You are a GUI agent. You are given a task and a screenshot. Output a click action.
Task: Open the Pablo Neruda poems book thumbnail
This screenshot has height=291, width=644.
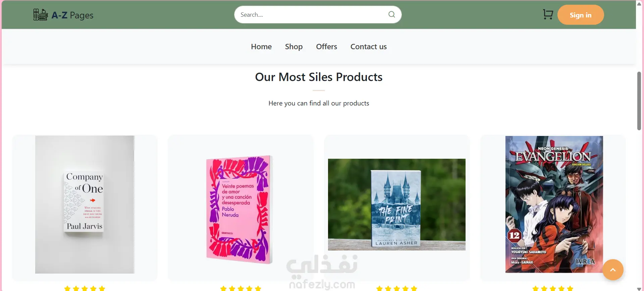(239, 209)
